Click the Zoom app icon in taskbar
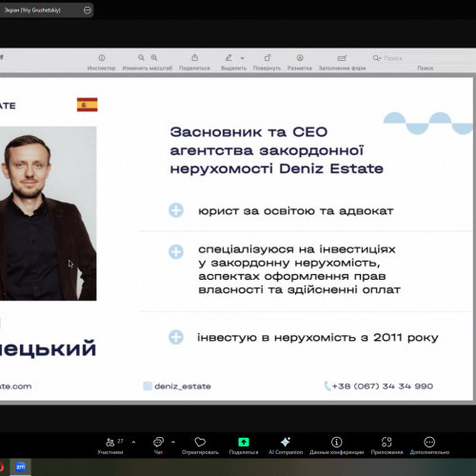 point(21,466)
